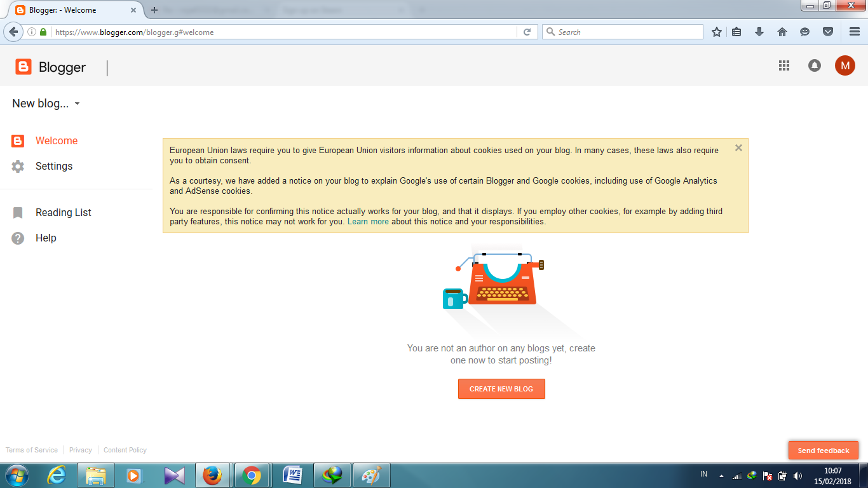Open the Firefox hamburger menu

coord(855,32)
